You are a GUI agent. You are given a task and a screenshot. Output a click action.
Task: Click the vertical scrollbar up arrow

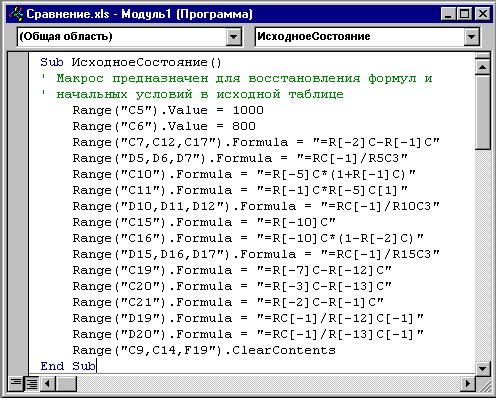pos(483,67)
